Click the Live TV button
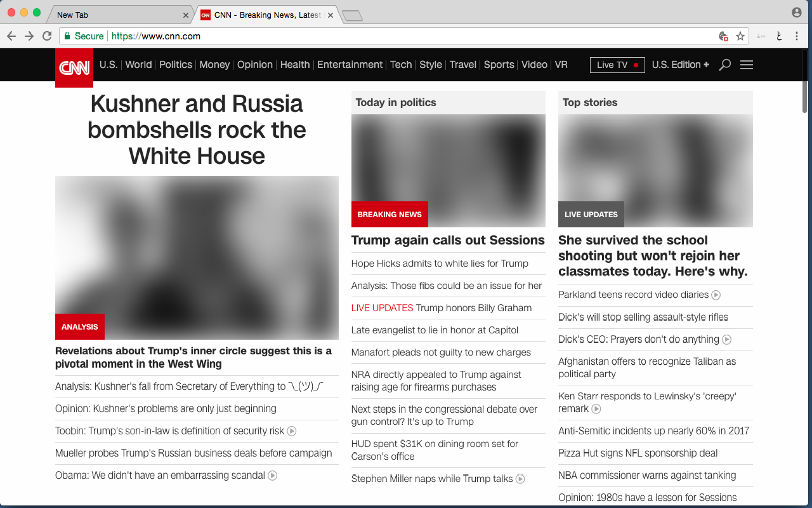The width and height of the screenshot is (812, 508). [x=617, y=65]
